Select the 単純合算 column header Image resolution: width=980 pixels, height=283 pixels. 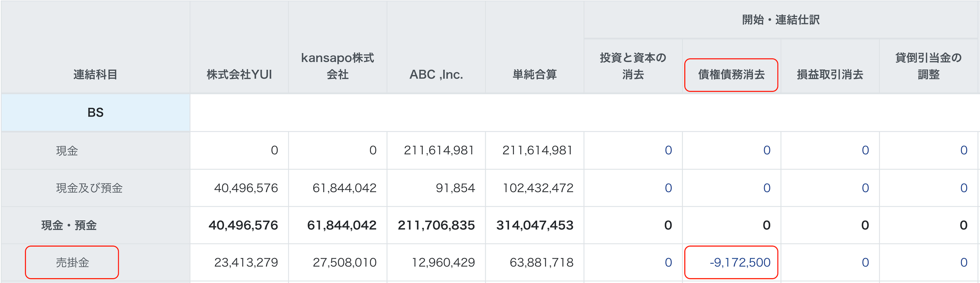click(535, 75)
